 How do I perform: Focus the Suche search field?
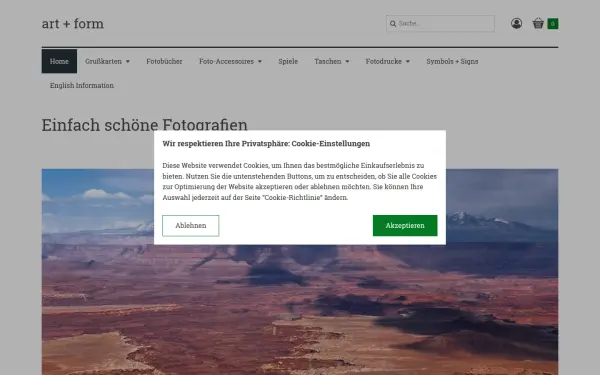(x=440, y=23)
